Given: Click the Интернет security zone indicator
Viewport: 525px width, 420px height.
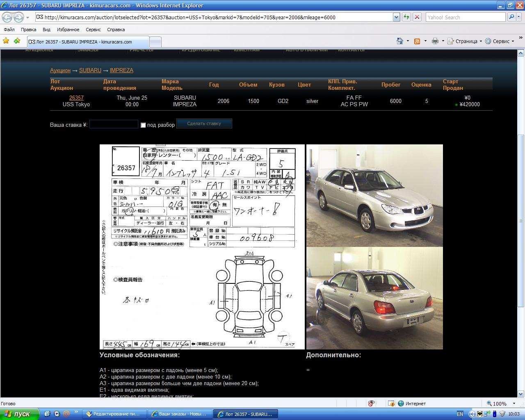Looking at the screenshot, I should coord(412,404).
